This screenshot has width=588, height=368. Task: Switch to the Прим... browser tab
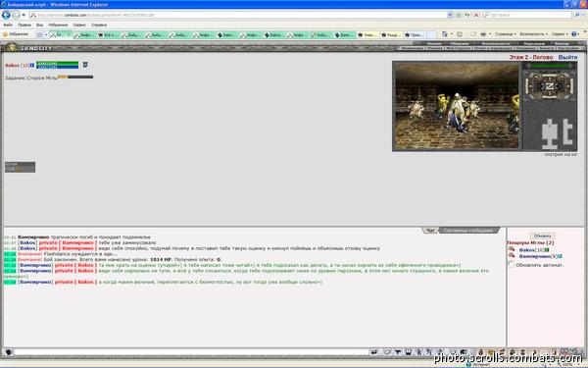tap(415, 35)
